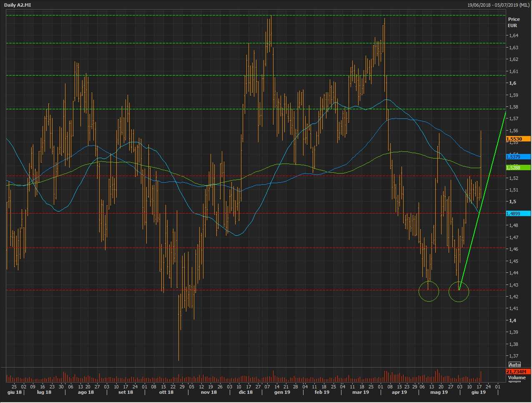Expand the handle below the Volume label
This screenshot has height=403, width=532.
(x=514, y=382)
